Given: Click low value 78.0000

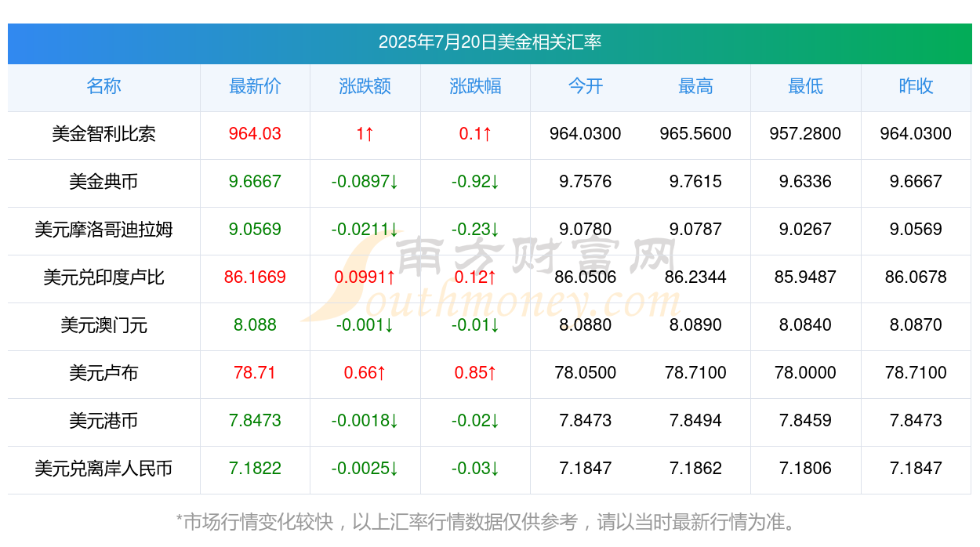Looking at the screenshot, I should (x=806, y=373).
